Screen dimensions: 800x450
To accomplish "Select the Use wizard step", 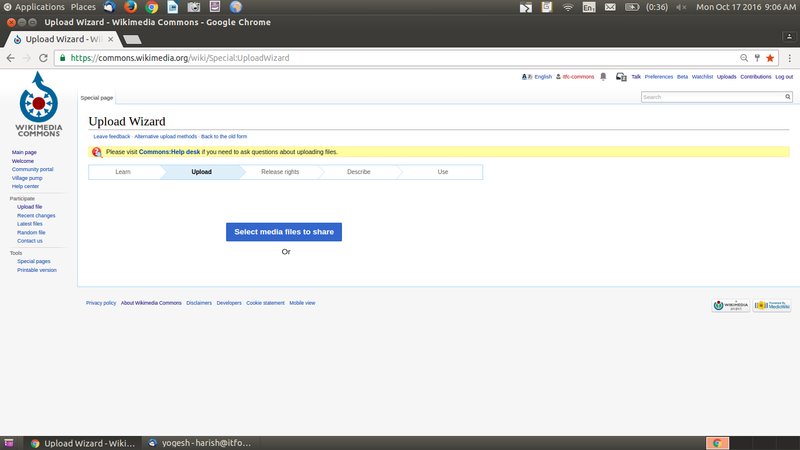I will coord(443,172).
